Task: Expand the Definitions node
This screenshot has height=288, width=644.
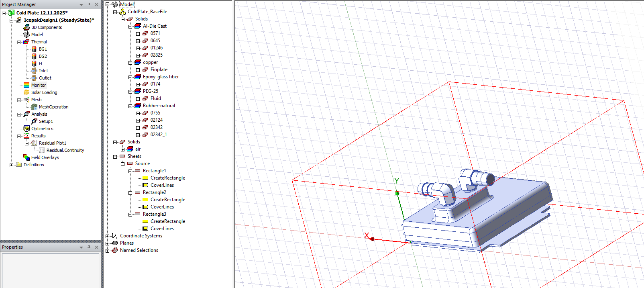Action: point(11,165)
